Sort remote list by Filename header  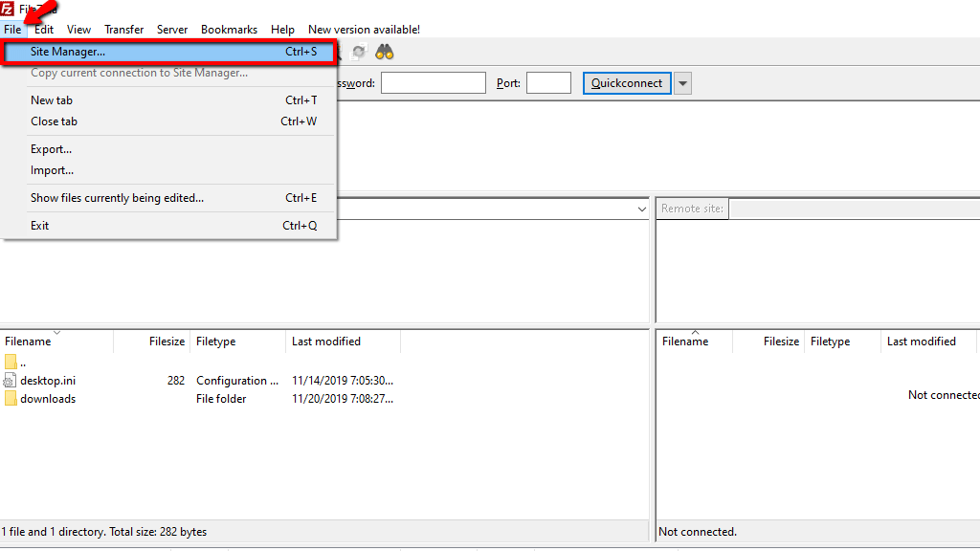click(694, 342)
